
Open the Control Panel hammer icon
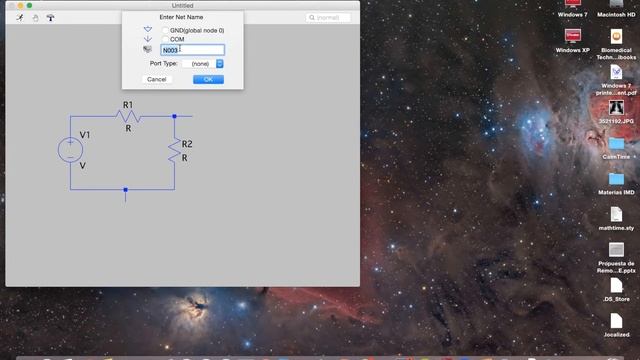pyautogui.click(x=50, y=18)
